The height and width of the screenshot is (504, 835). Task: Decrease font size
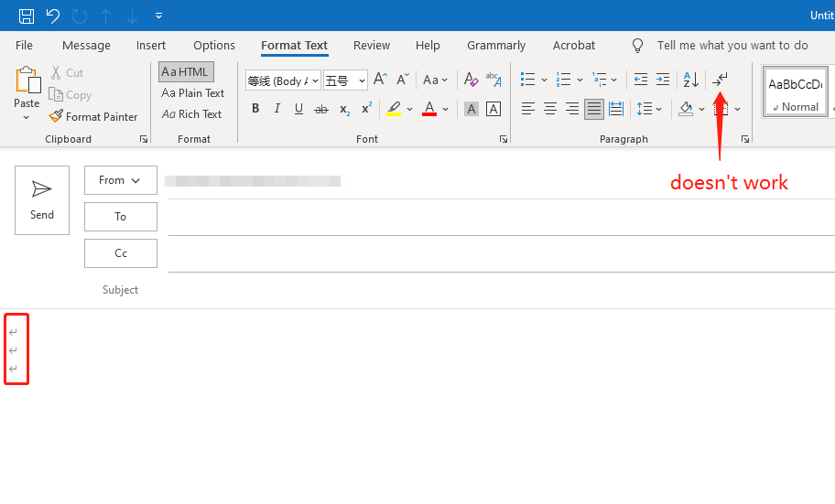pyautogui.click(x=403, y=80)
